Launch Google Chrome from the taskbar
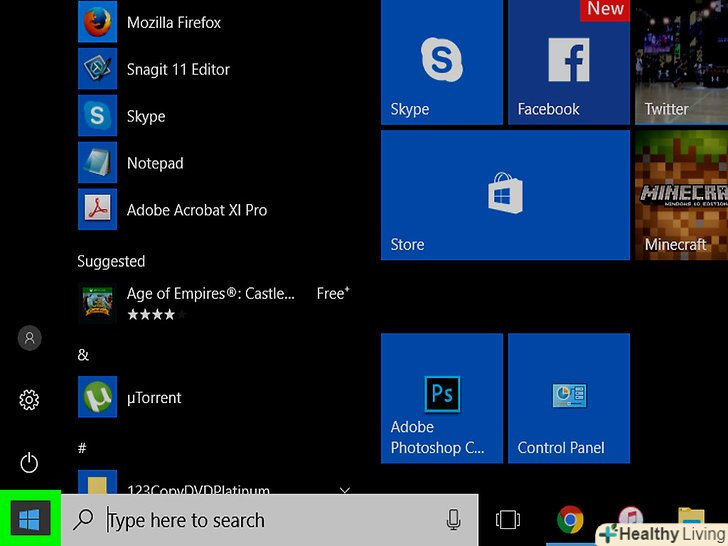The width and height of the screenshot is (728, 546). [x=570, y=520]
